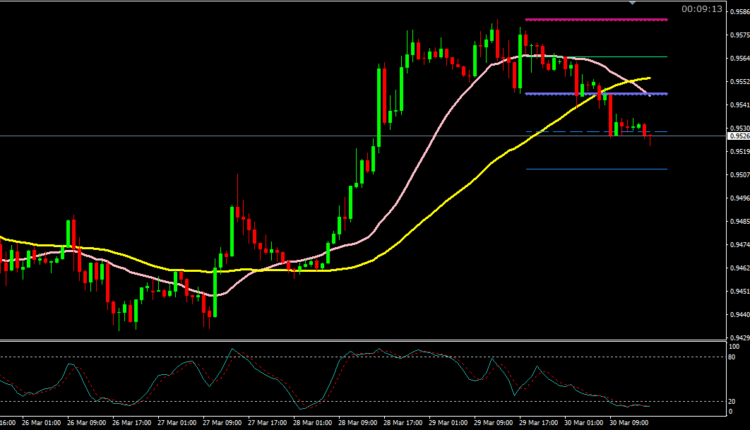Select the blue dotted line near 0.9546

click(x=580, y=94)
